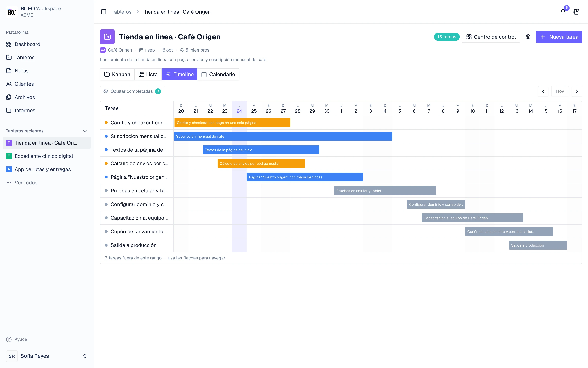Click the Salida a producción timeline bar
The width and height of the screenshot is (588, 368).
[x=538, y=245]
